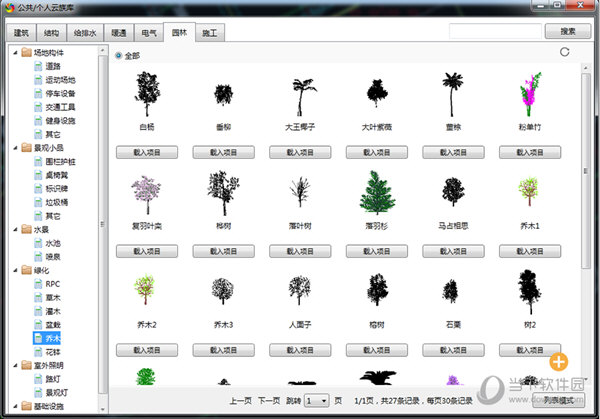Click the refresh icon at top right
This screenshot has width=600, height=419.
564,52
